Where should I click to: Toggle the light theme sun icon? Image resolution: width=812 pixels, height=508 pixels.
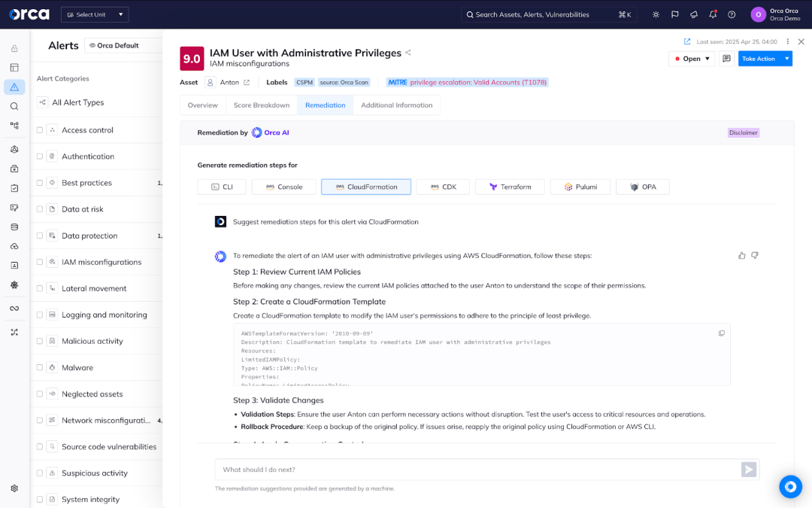[656, 14]
